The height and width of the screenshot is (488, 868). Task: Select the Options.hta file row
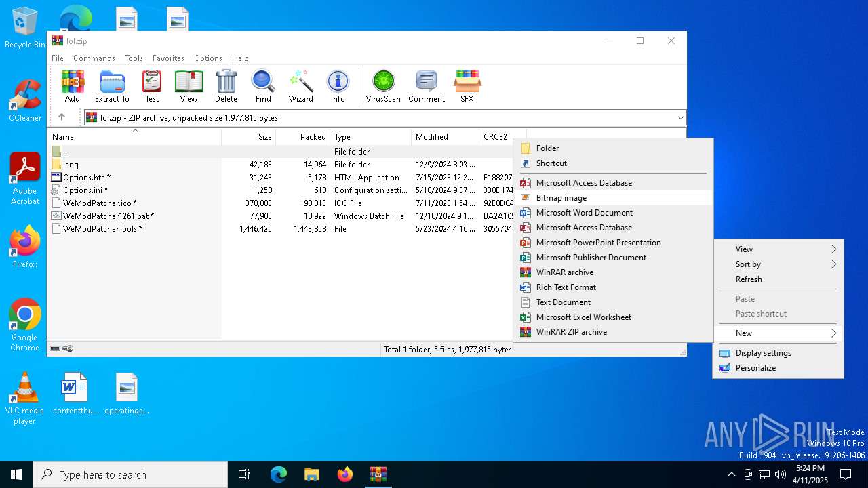[281, 178]
